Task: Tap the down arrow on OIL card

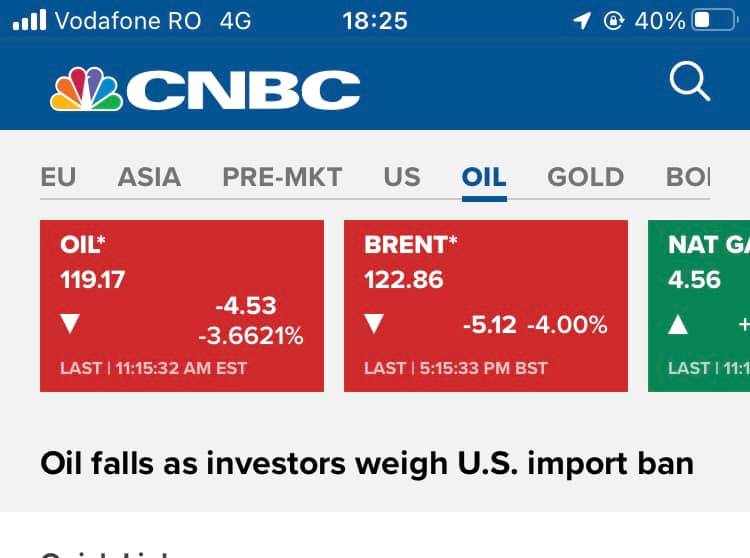Action: pyautogui.click(x=70, y=323)
